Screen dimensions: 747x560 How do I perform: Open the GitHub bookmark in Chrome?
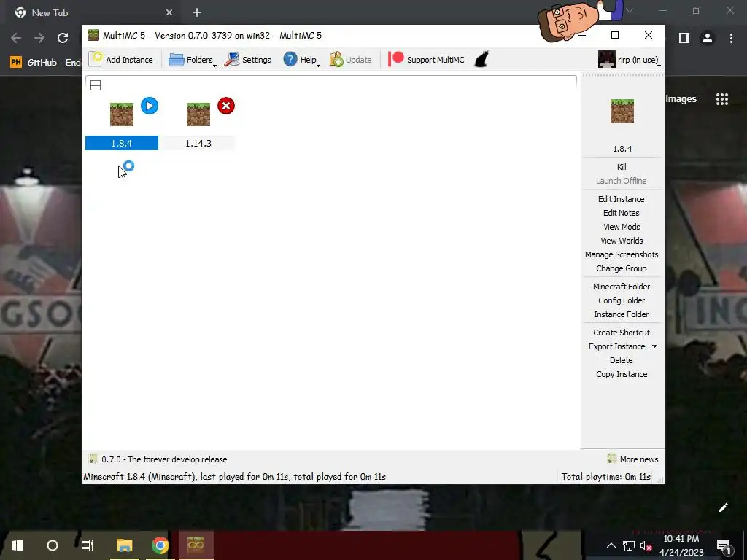[x=44, y=62]
